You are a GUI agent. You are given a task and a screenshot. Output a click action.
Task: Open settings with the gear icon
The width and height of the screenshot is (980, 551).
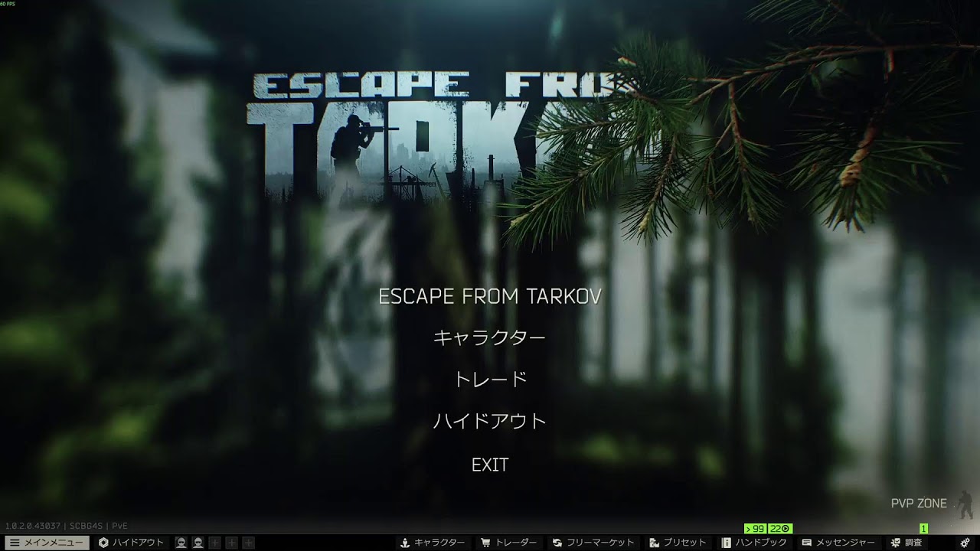click(x=965, y=543)
